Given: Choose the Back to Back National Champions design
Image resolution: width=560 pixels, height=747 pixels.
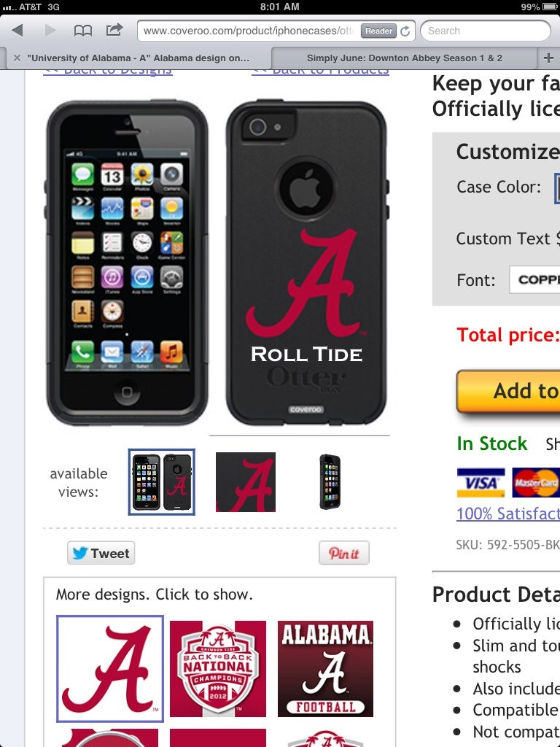Looking at the screenshot, I should [x=218, y=669].
